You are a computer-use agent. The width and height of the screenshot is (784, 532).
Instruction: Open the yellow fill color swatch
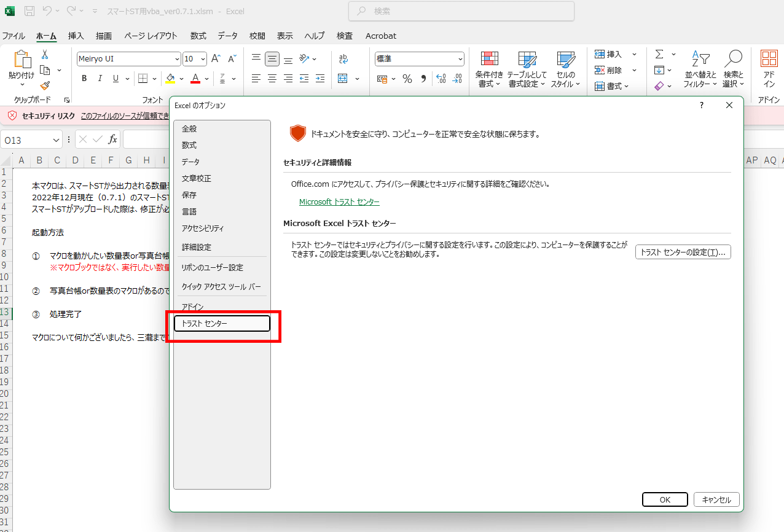pos(171,79)
